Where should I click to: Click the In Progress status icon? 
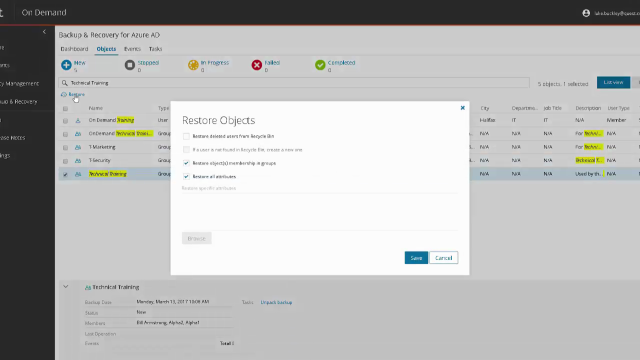[x=193, y=65]
